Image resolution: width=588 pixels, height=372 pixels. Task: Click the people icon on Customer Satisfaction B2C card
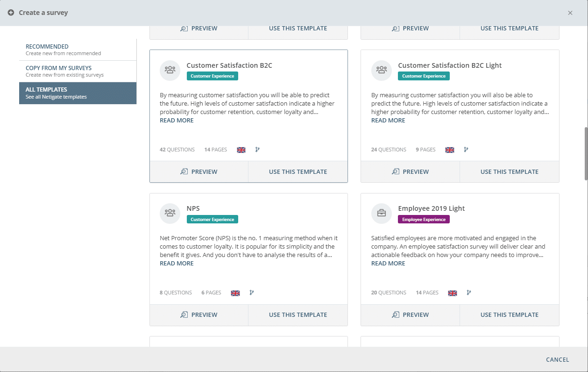(x=170, y=70)
